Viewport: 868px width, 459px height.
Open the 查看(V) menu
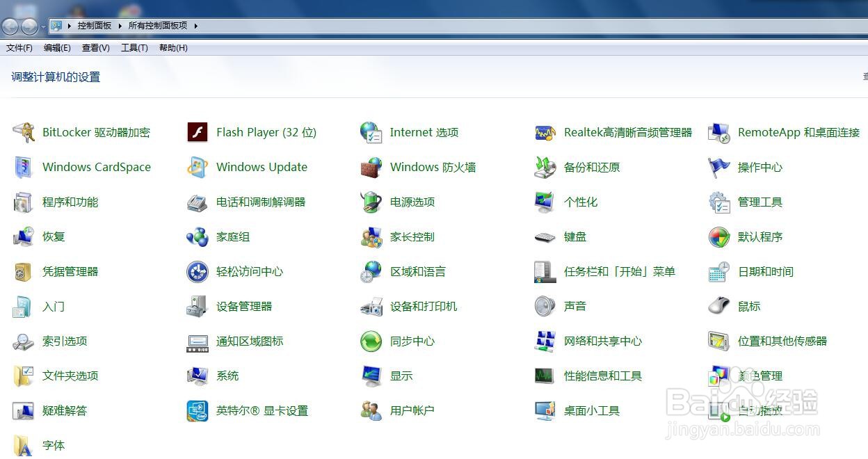(96, 48)
